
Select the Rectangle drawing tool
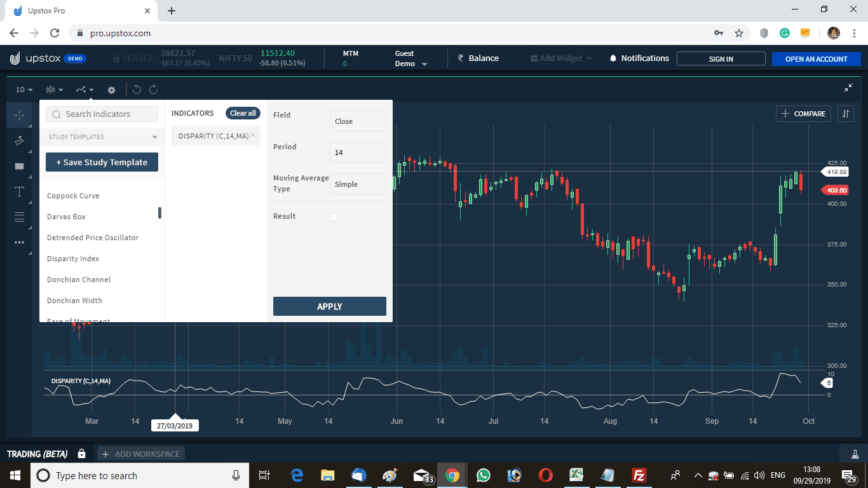coord(19,166)
